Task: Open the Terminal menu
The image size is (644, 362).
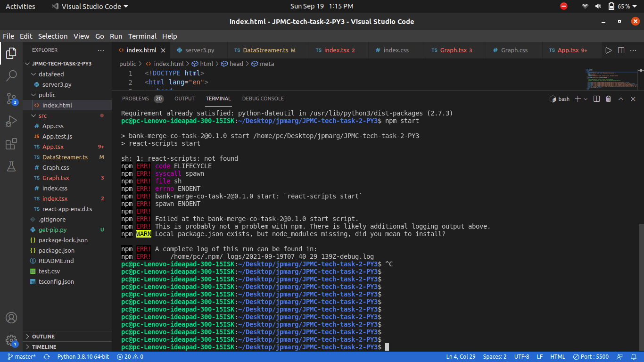Action: (142, 36)
